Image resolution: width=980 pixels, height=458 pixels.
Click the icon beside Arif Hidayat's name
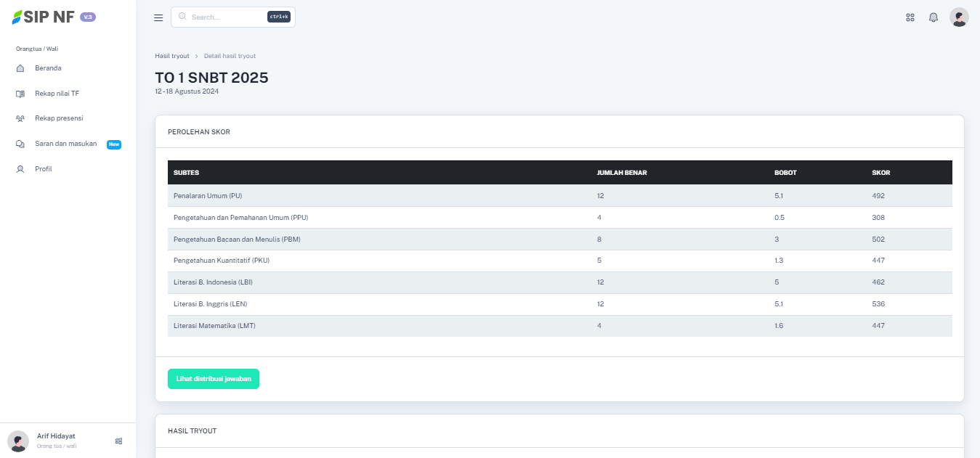tap(118, 441)
